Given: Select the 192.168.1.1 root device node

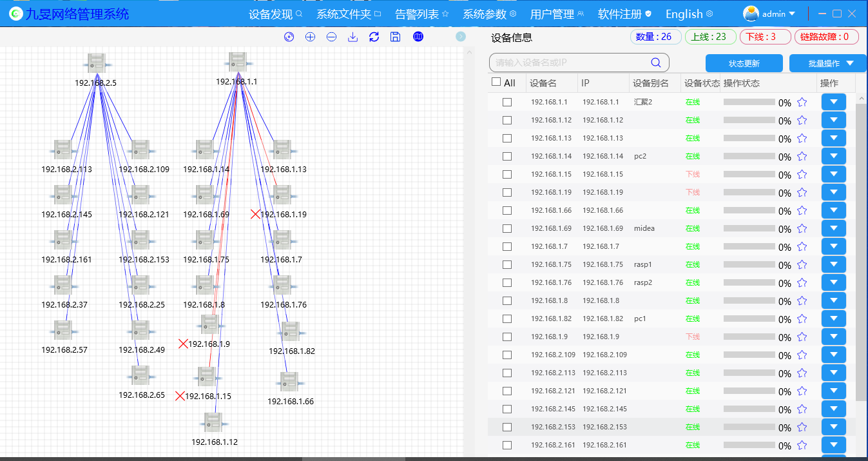Looking at the screenshot, I should coord(238,63).
